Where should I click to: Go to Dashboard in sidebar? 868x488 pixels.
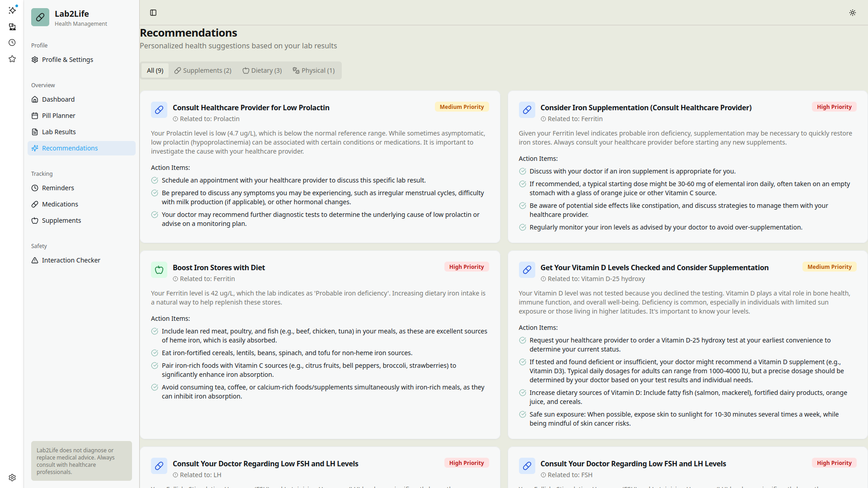(x=58, y=99)
